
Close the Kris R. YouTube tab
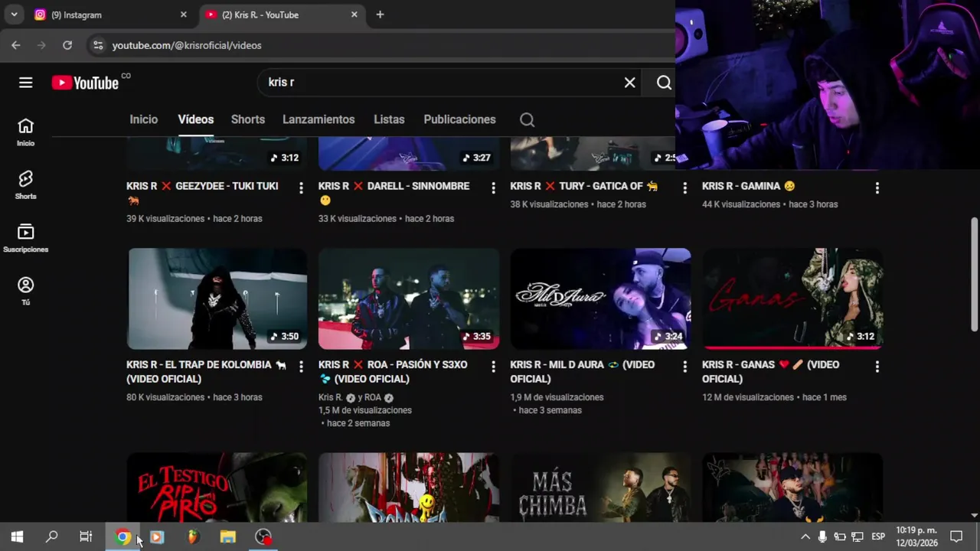pyautogui.click(x=354, y=15)
